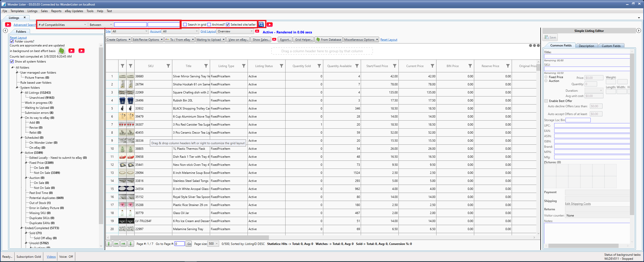Open the Templates menu
This screenshot has height=262, width=644.
point(17,11)
